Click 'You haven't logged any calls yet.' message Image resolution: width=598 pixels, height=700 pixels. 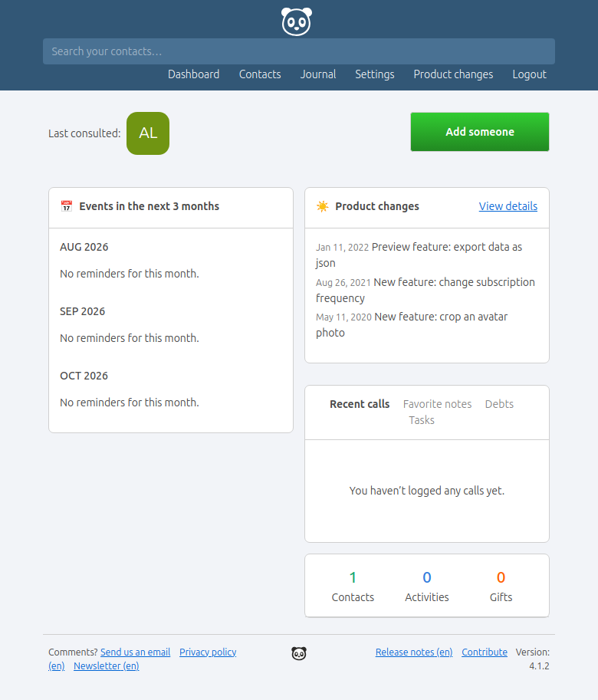click(426, 491)
